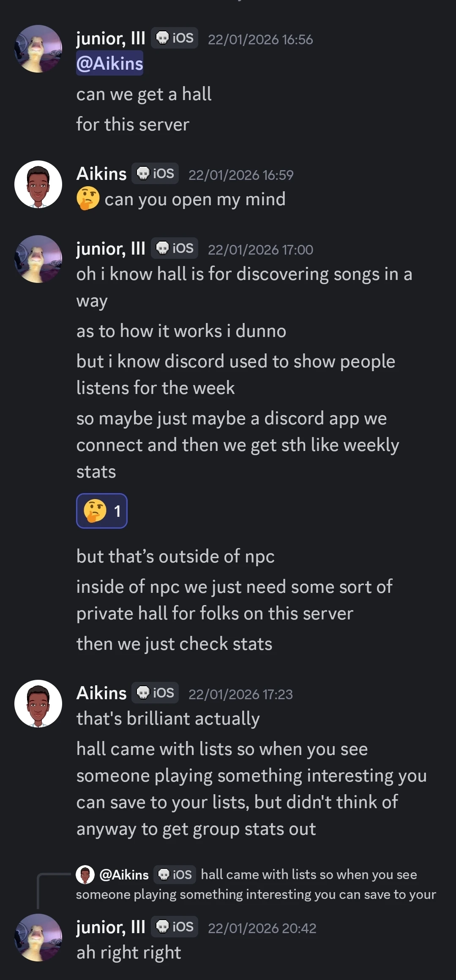Viewport: 456px width, 980px height.
Task: Click username Aikins at 17:23 message
Action: point(101,693)
